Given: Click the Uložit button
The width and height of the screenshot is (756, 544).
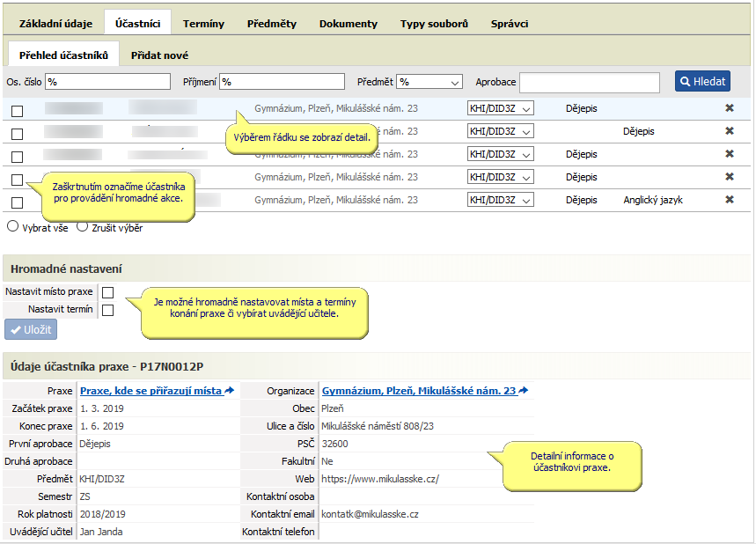Looking at the screenshot, I should pos(31,329).
